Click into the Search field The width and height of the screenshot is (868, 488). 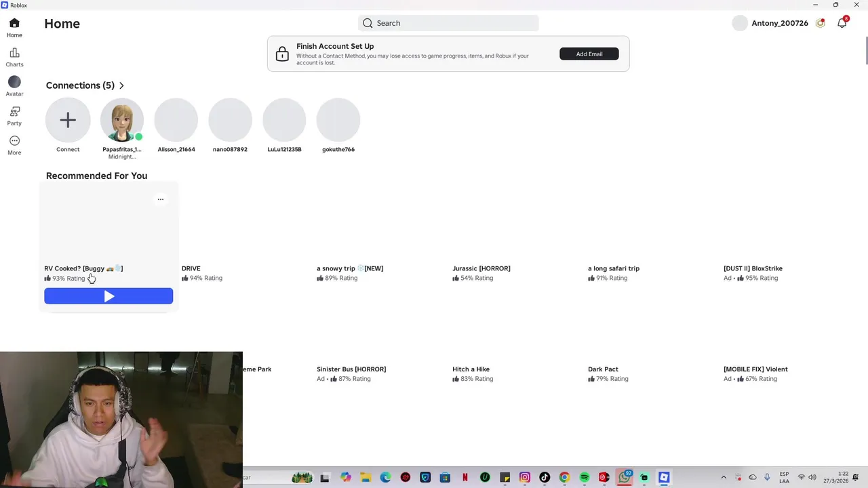pos(448,23)
